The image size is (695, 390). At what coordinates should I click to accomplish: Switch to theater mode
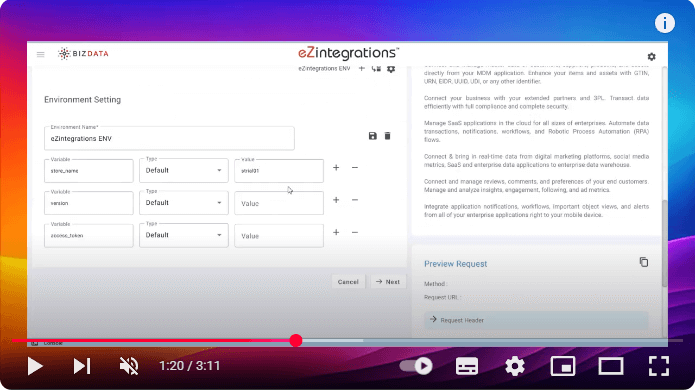(x=611, y=366)
